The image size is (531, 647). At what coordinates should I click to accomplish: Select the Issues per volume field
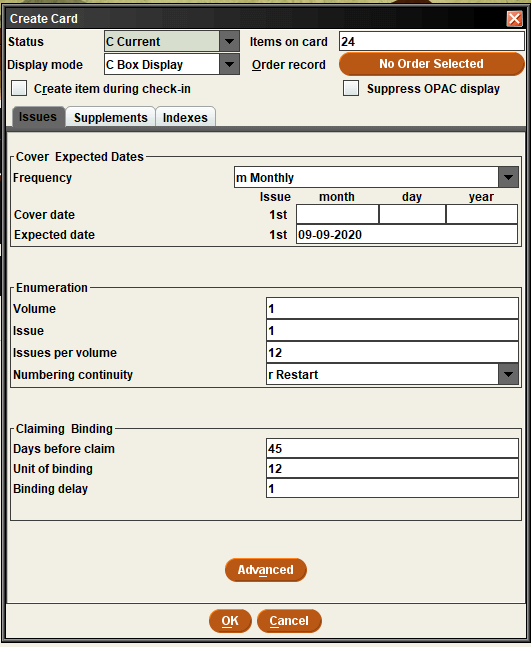392,352
